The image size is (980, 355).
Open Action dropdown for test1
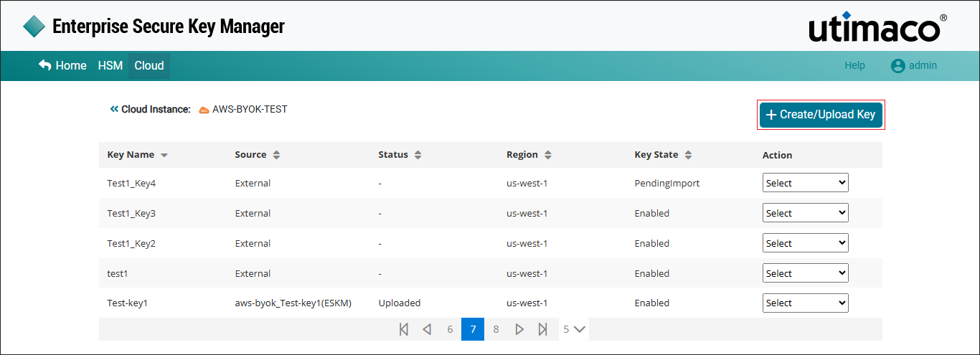coord(805,273)
